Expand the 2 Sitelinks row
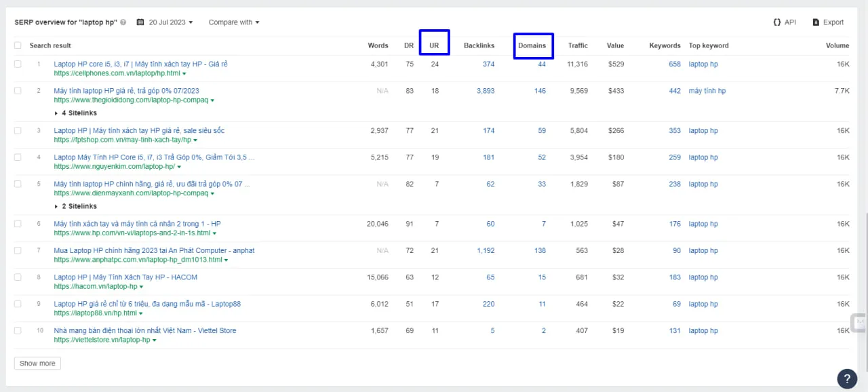The image size is (868, 392). pyautogui.click(x=75, y=206)
